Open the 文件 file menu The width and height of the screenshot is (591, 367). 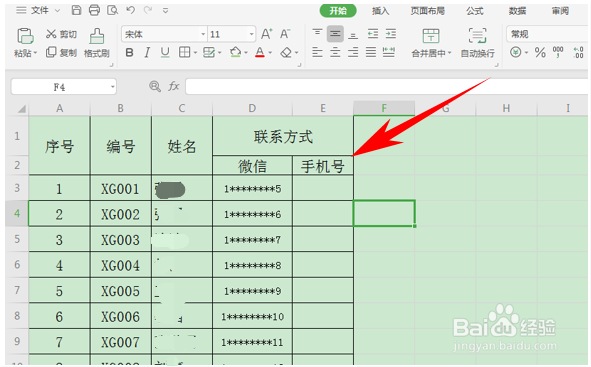coord(39,10)
